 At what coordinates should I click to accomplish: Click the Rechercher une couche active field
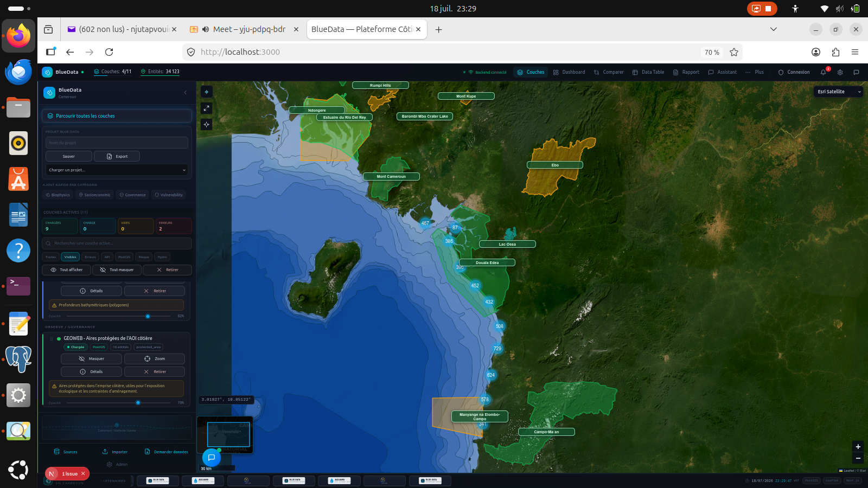(x=117, y=243)
